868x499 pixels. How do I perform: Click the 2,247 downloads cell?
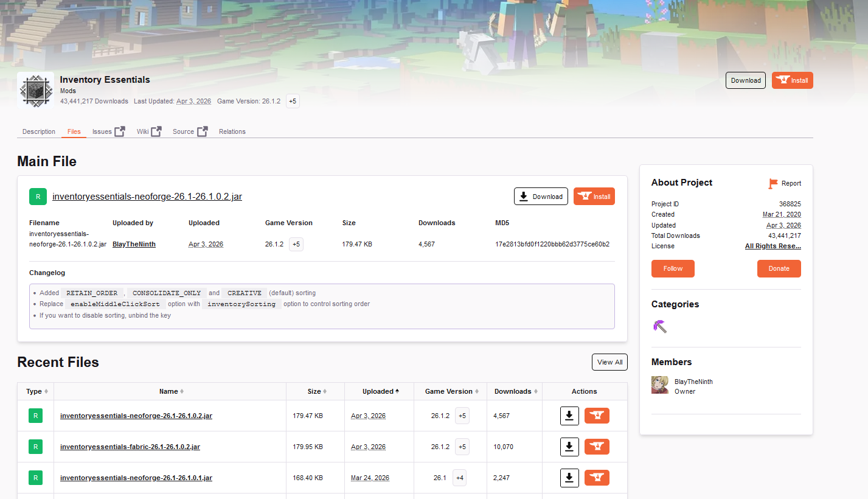pos(502,478)
